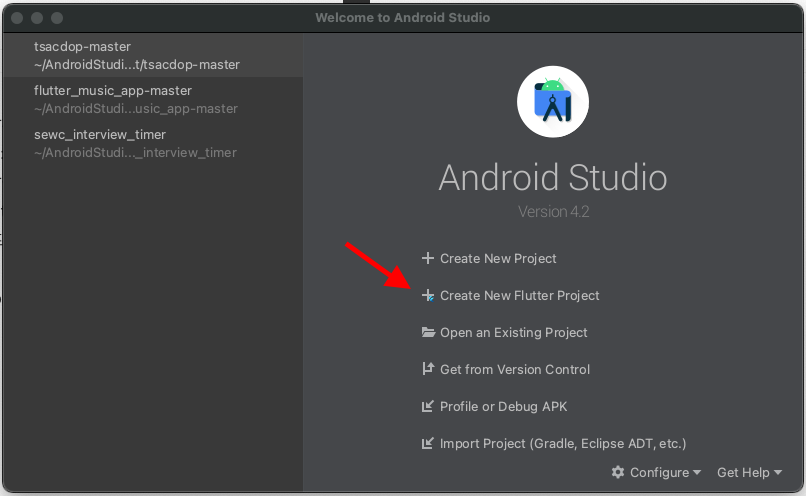
Task: Open recent project flutter_music_app-master
Action: pyautogui.click(x=153, y=99)
